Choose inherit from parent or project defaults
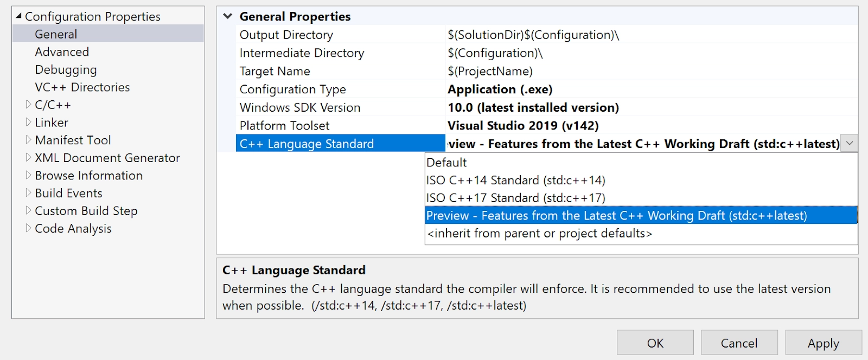 pyautogui.click(x=641, y=233)
